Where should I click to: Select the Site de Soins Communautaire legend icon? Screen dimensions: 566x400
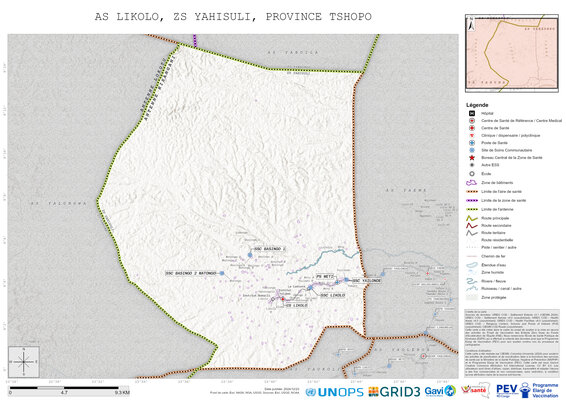(472, 150)
